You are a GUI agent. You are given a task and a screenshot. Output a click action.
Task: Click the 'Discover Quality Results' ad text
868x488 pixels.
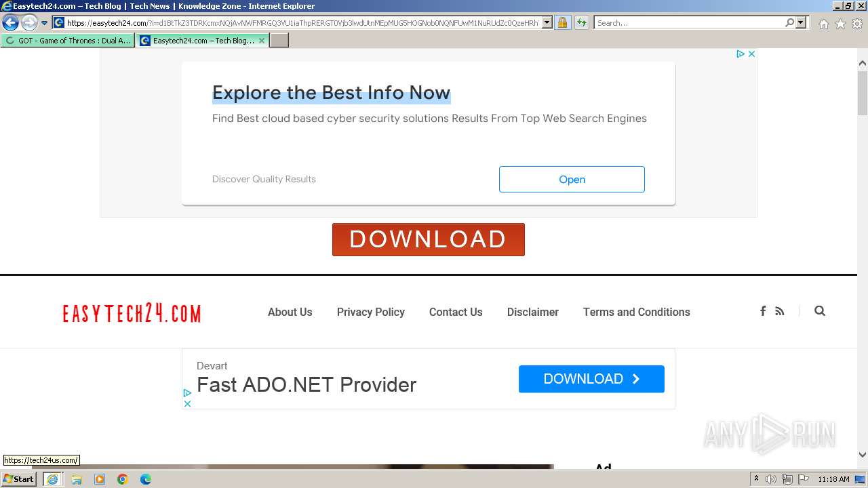point(264,179)
